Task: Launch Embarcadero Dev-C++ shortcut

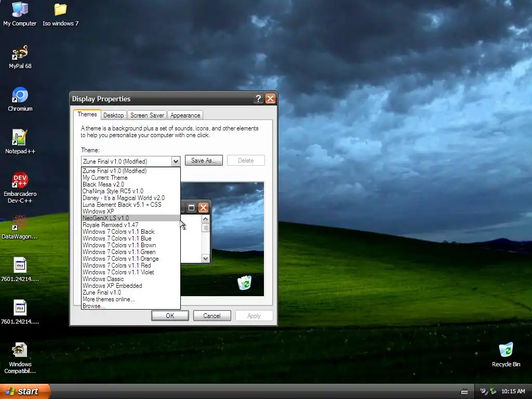Action: click(20, 188)
